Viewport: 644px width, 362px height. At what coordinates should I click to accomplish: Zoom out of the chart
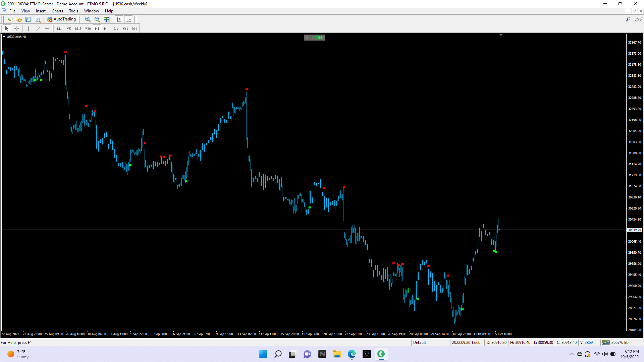click(97, 19)
